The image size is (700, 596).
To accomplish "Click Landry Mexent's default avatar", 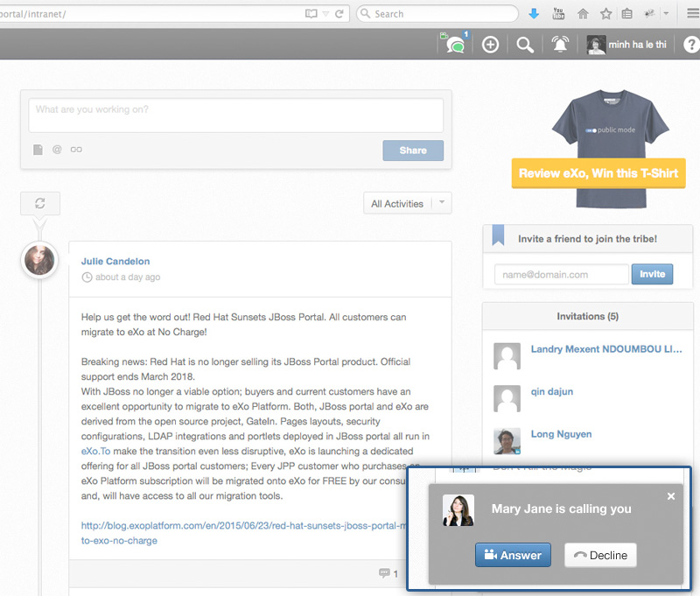I will (x=507, y=356).
